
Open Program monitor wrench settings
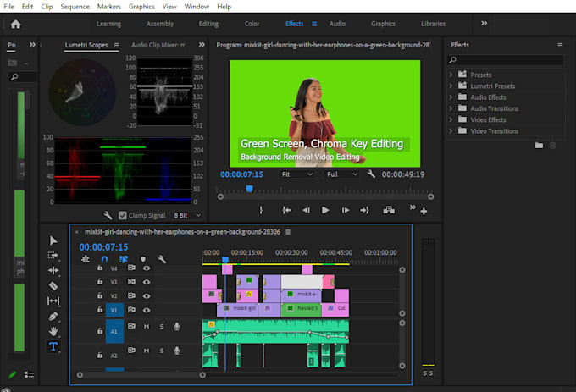[x=371, y=174]
